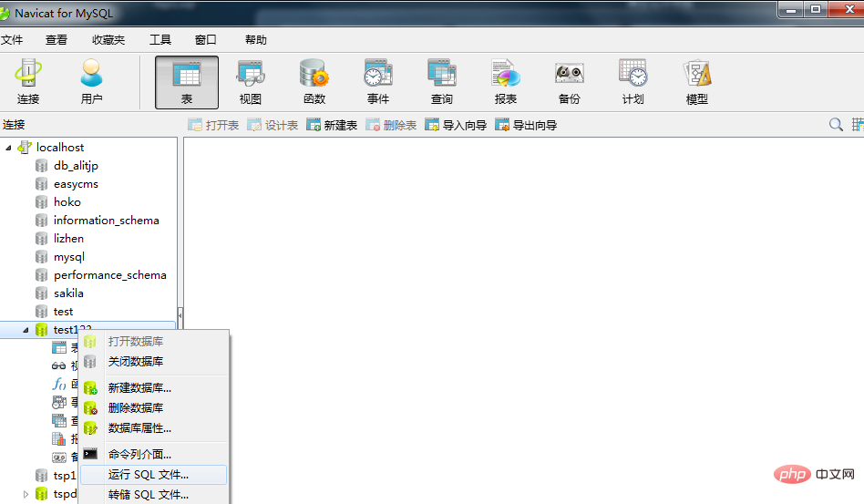The width and height of the screenshot is (864, 504).
Task: Select the lizhen database
Action: coord(69,239)
